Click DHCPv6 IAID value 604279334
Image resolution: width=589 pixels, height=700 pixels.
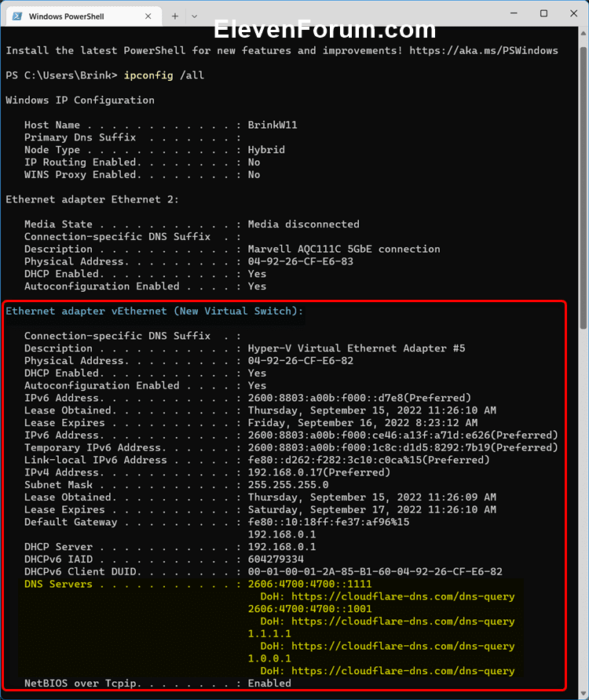click(276, 560)
